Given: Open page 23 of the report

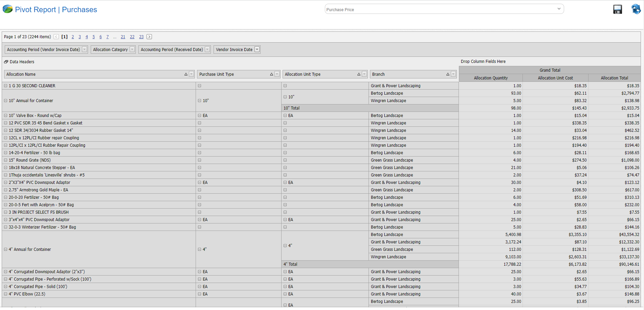Looking at the screenshot, I should (141, 37).
